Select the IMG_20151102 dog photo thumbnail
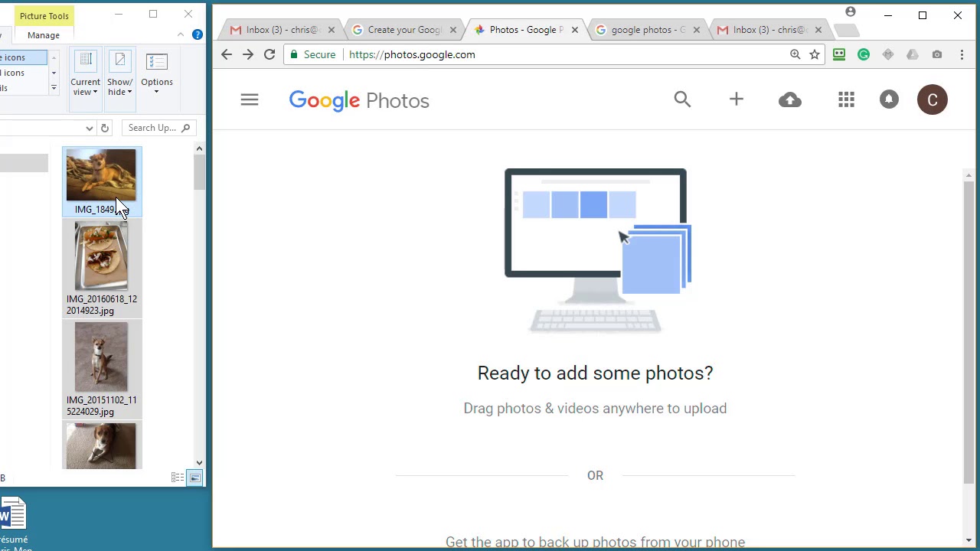 click(102, 357)
